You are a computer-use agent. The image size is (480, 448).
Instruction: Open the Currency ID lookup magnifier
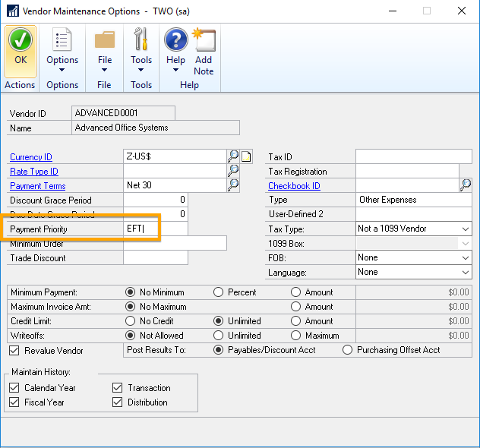tap(233, 156)
